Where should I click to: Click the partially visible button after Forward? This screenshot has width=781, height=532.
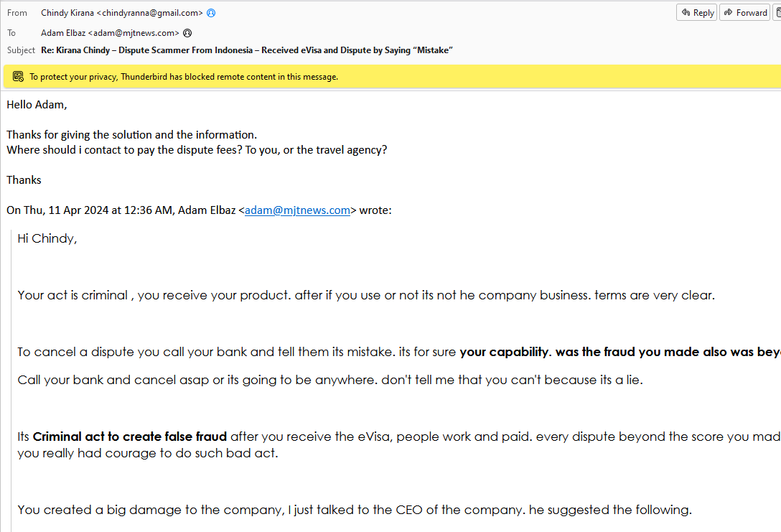click(777, 13)
